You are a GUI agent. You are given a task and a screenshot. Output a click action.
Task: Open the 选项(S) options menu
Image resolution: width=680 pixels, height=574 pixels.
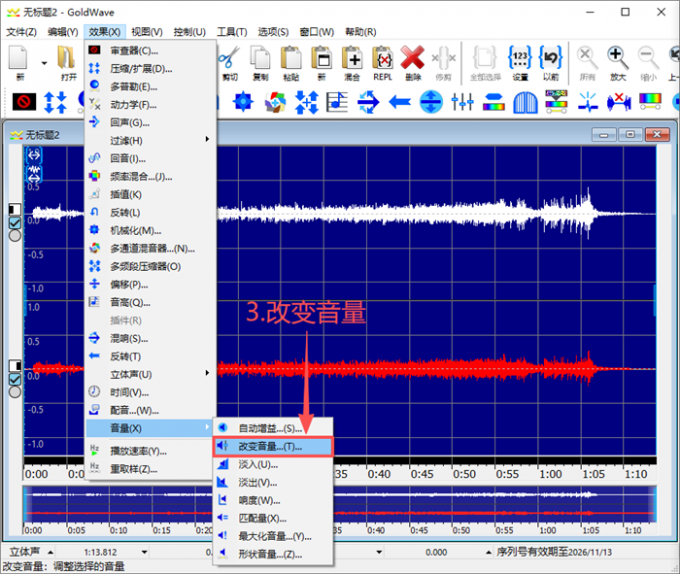(273, 32)
